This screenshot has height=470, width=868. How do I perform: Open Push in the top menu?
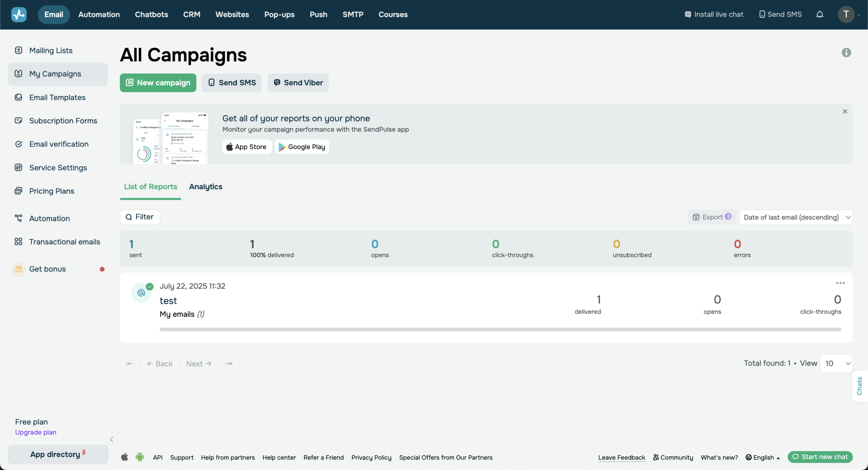click(318, 15)
